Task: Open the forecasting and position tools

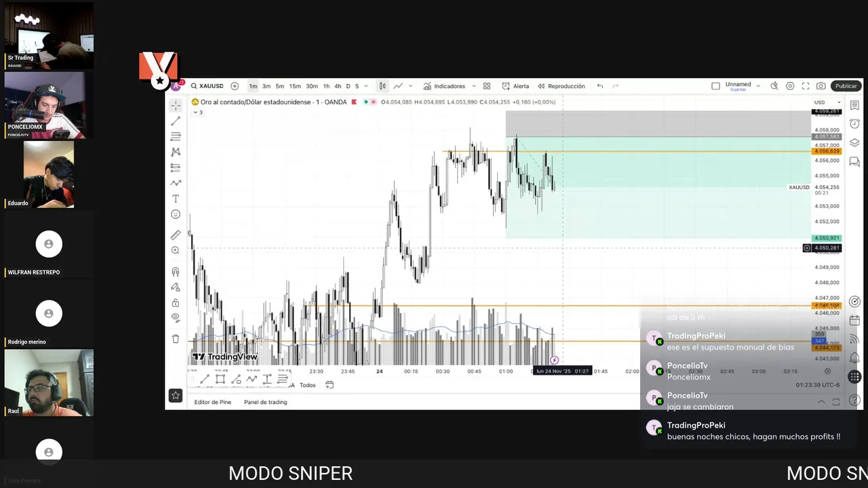Action: (176, 167)
